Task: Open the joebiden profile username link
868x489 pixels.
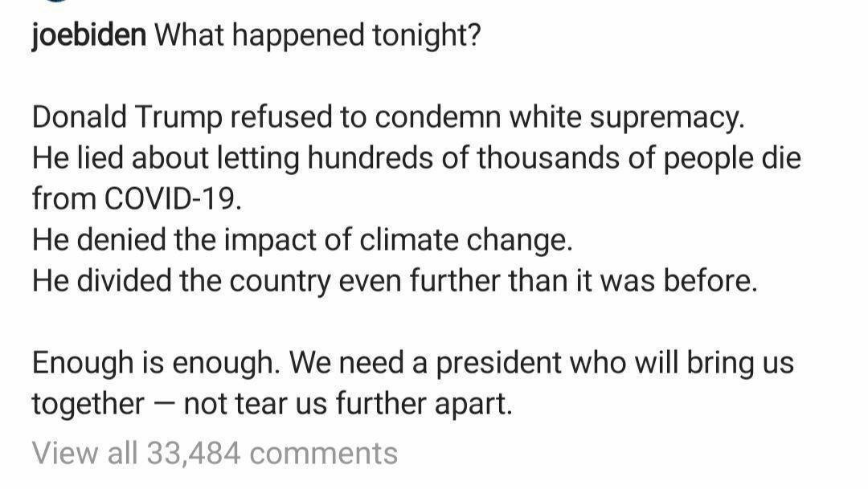Action: [x=88, y=36]
